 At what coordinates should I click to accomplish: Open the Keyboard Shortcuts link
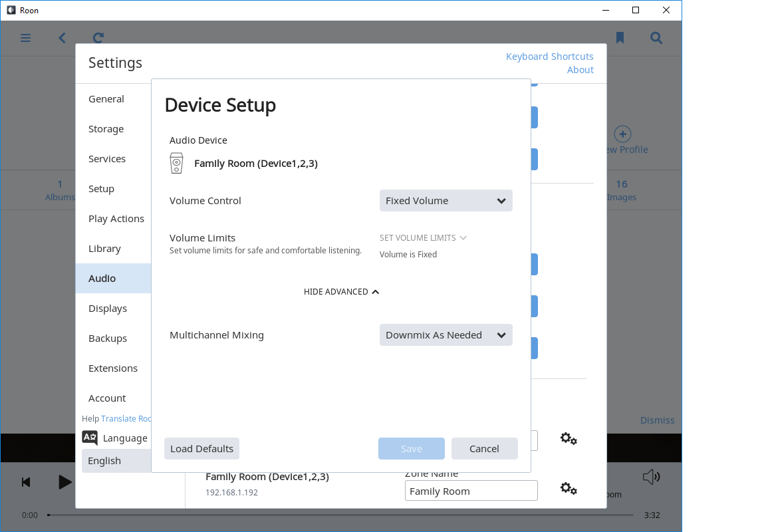pyautogui.click(x=550, y=57)
